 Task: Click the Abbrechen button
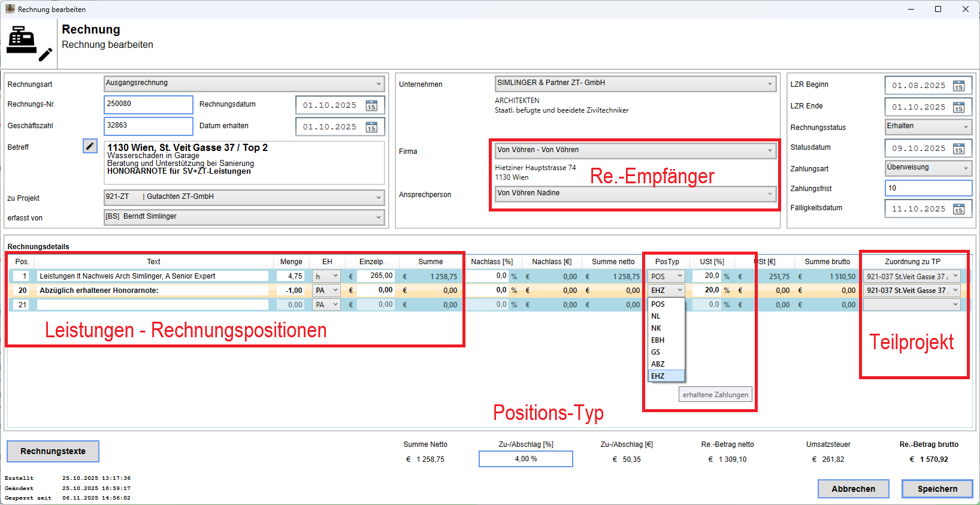pos(853,489)
